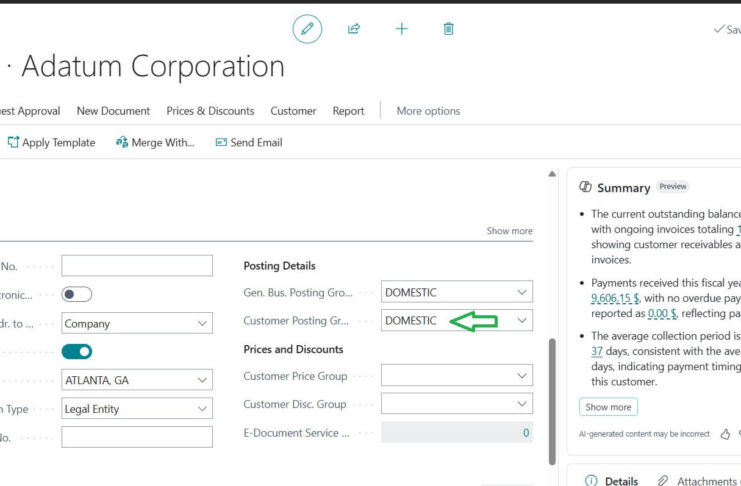This screenshot has height=486, width=741.
Task: Click the Adatum Corporation title
Action: 153,66
